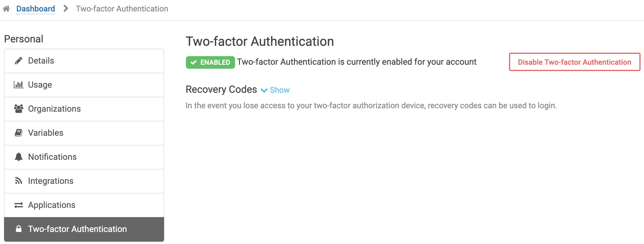Viewport: 644px width, 244px height.
Task: Select the Applications arrows icon
Action: tap(18, 205)
